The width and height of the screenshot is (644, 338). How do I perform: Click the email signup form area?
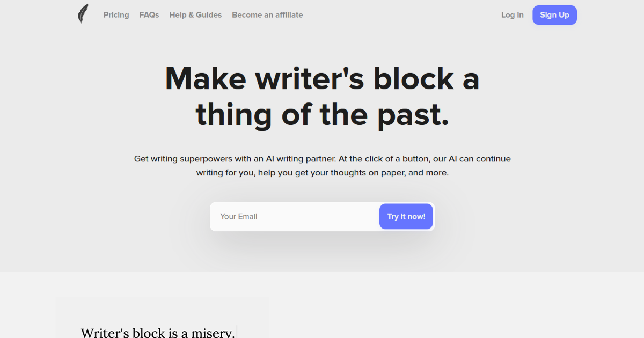coord(322,216)
